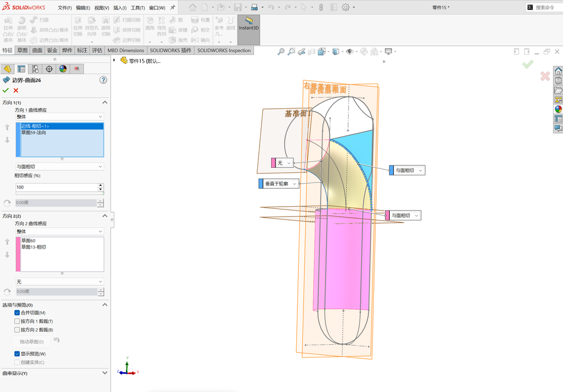Enable 按方向 2 剪裁(B) checkbox
This screenshot has height=392, width=563.
(17, 329)
